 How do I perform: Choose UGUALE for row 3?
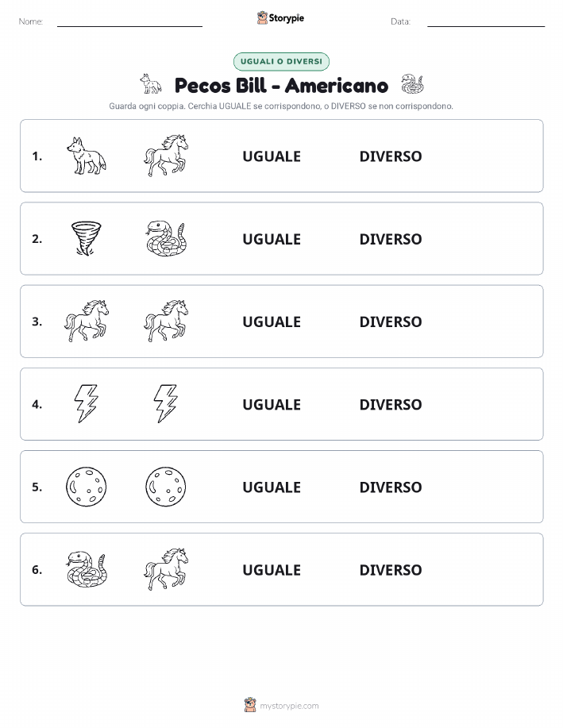[272, 322]
